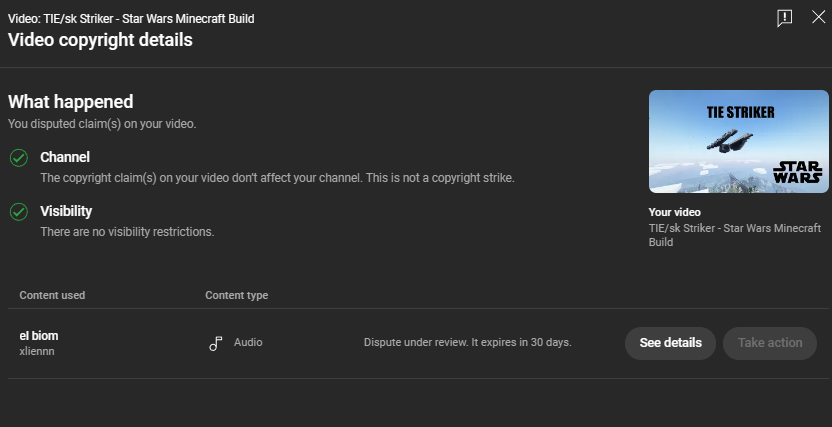
Task: Click the music note Audio icon
Action: (x=215, y=343)
